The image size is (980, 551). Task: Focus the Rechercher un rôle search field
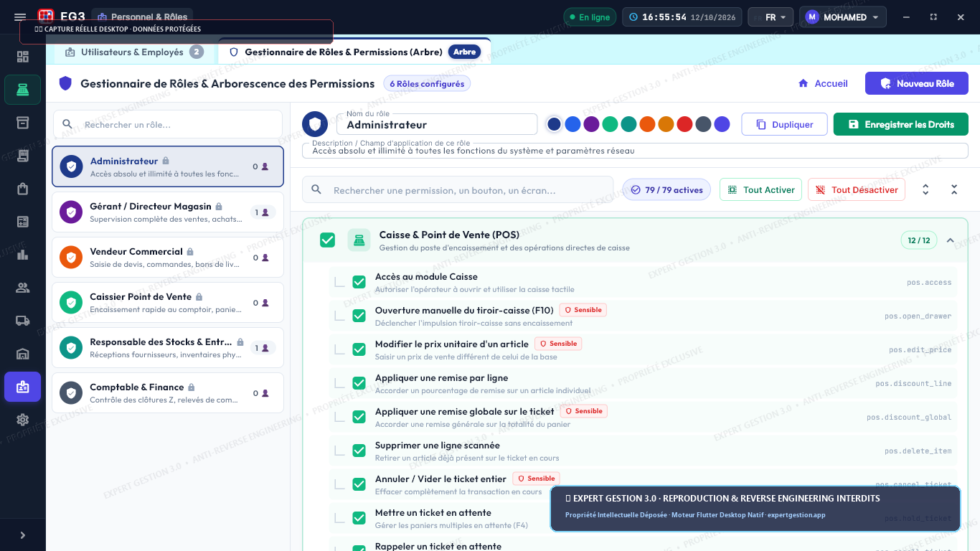(x=168, y=124)
